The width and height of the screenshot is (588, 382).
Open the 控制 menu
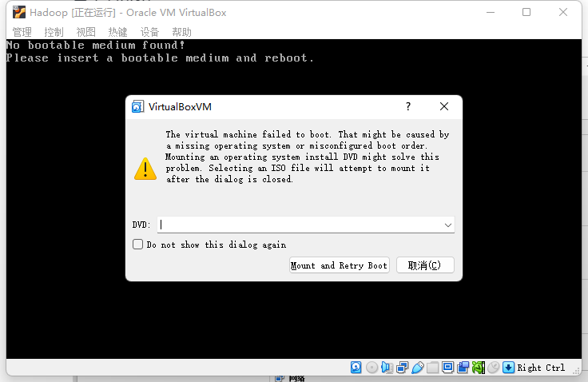(54, 32)
